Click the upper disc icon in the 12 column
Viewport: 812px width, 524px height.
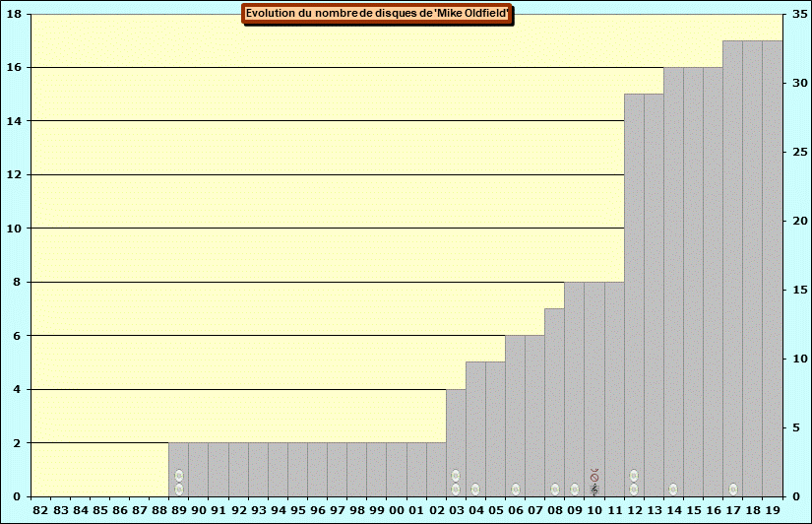(634, 476)
